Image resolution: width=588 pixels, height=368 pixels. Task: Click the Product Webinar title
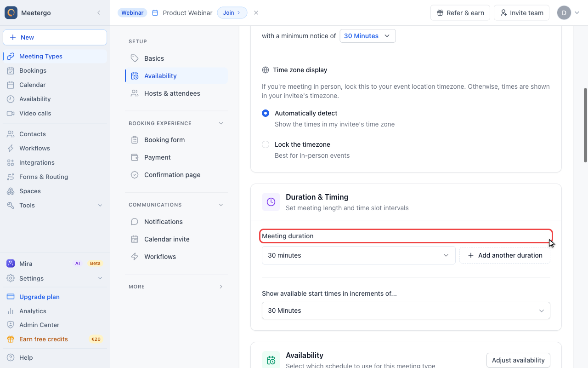[x=187, y=13]
